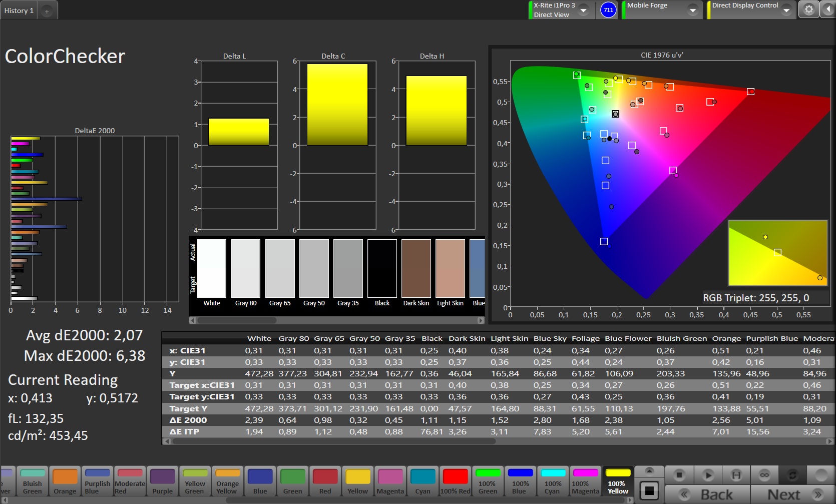Image resolution: width=836 pixels, height=504 pixels.
Task: Click the RGB Triplet: 255, 255, 0 label
Action: point(756,298)
